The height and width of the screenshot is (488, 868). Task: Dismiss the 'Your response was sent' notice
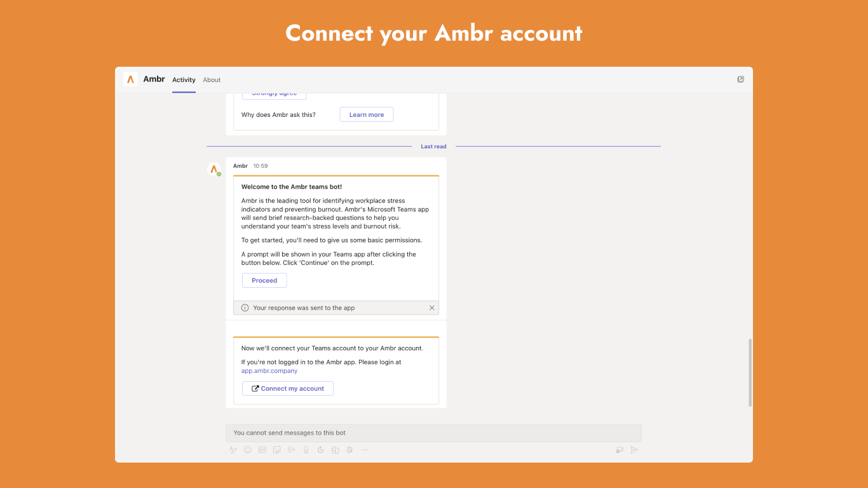pos(432,308)
